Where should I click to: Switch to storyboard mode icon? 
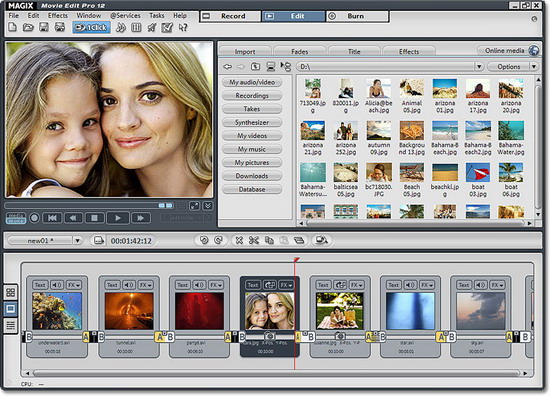[x=11, y=309]
